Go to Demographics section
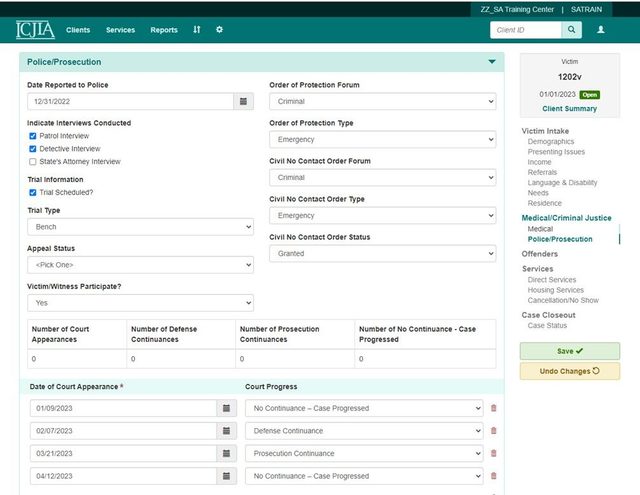The height and width of the screenshot is (495, 640). pyautogui.click(x=551, y=141)
